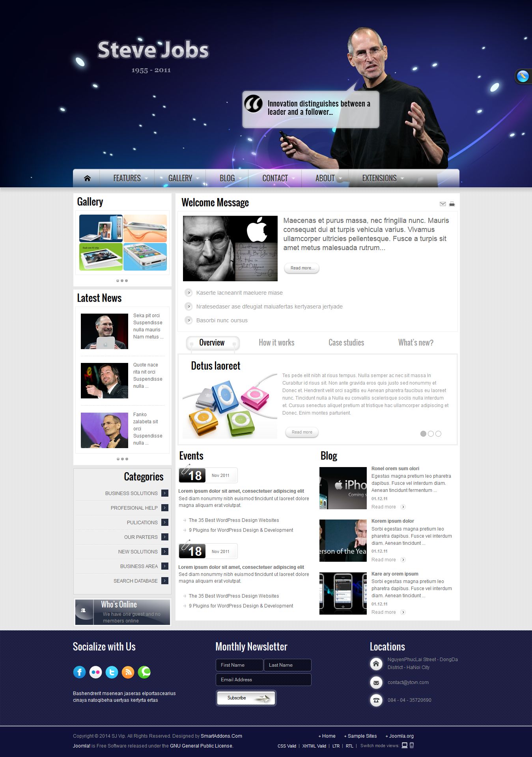Select first slide dot in Detus laoreet
This screenshot has height=757, width=532.
tap(423, 434)
